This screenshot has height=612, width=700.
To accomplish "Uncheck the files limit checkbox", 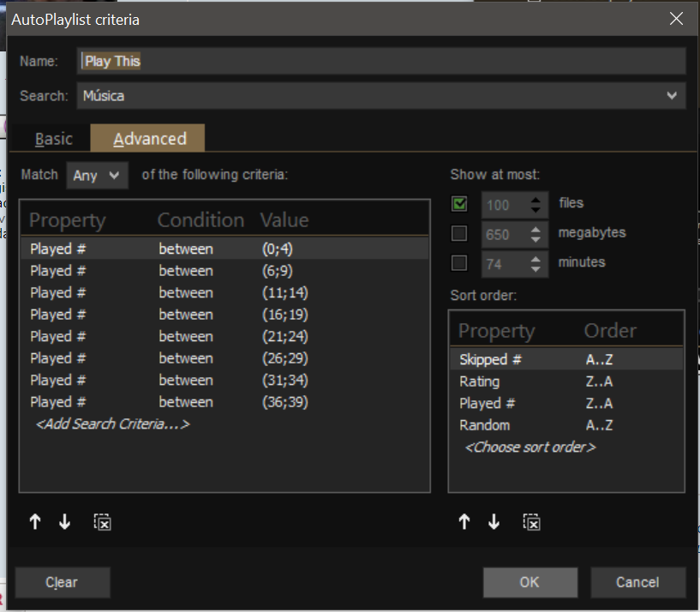I will (x=460, y=204).
